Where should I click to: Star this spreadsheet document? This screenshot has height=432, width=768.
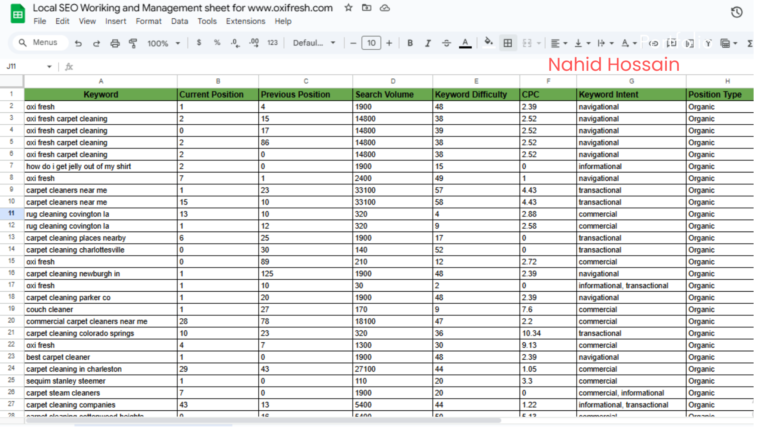coord(348,8)
